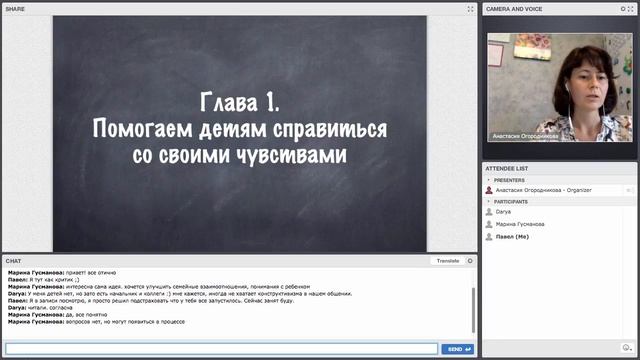Maximize the SHARE panel with its fullscreen icon
Image resolution: width=640 pixels, height=360 pixels.
coord(470,9)
